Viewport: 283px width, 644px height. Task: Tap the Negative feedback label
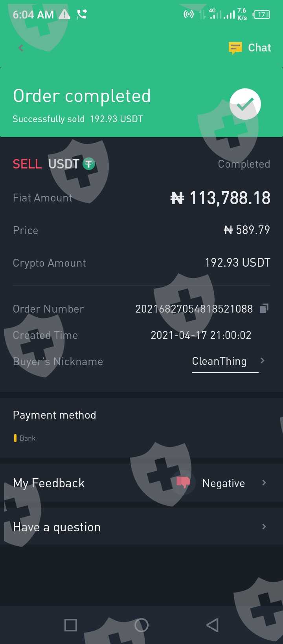click(x=223, y=483)
